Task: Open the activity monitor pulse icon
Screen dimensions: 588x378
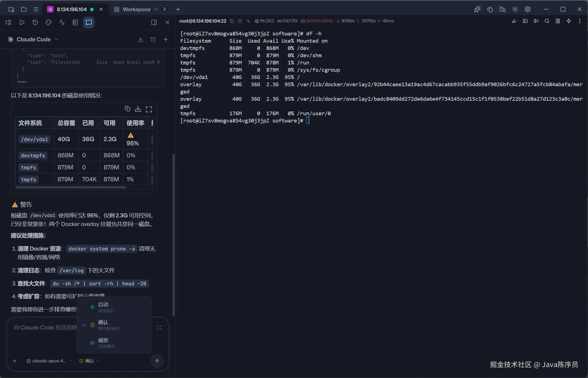Action: point(62,22)
